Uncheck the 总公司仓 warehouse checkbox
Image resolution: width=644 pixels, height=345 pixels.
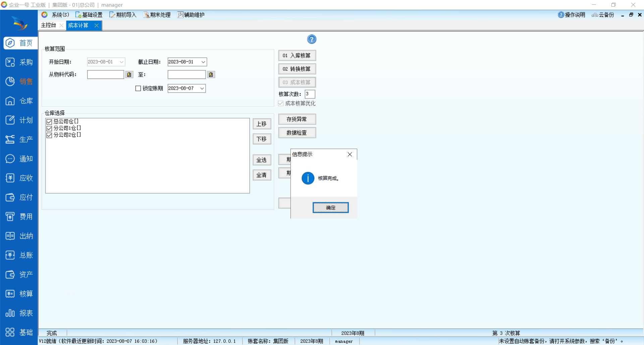click(x=49, y=121)
